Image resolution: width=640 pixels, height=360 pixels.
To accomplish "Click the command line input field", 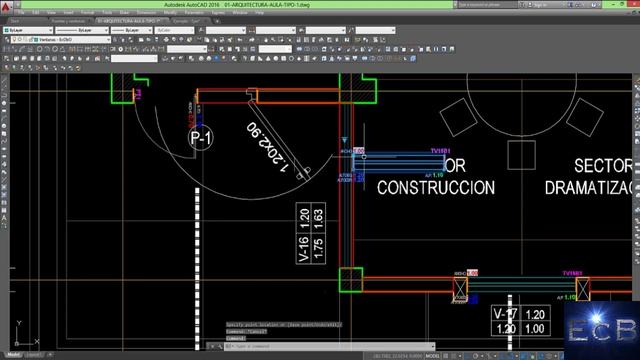I will coord(329,347).
